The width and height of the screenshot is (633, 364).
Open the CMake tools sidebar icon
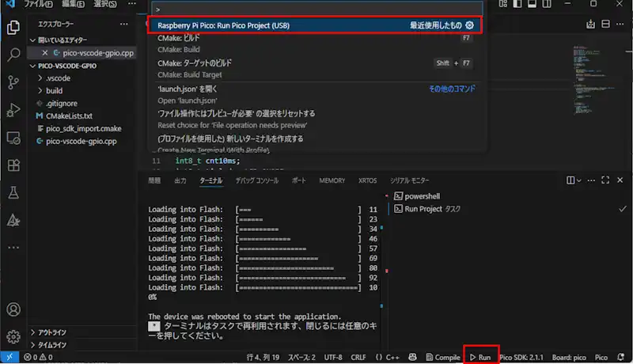[13, 220]
